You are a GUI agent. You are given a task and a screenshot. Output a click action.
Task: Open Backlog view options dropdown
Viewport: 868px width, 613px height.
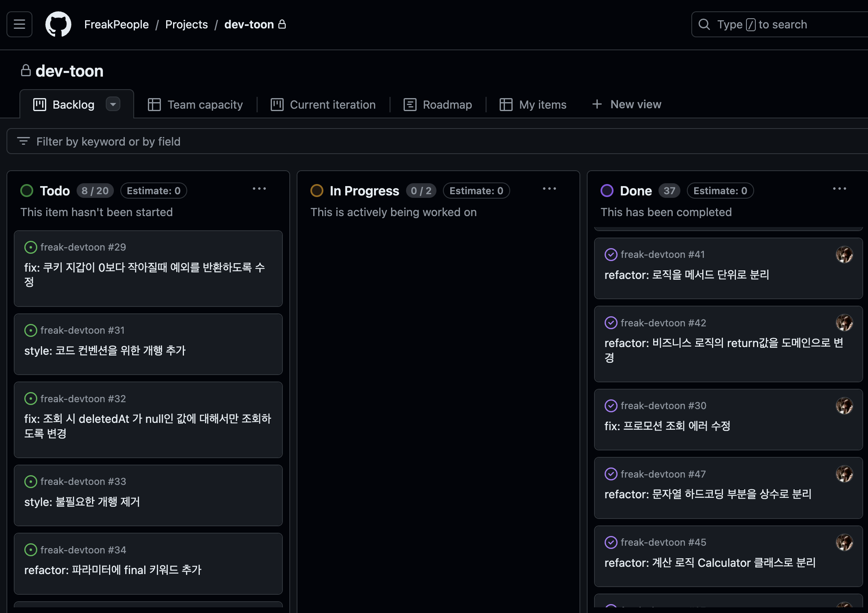point(113,104)
